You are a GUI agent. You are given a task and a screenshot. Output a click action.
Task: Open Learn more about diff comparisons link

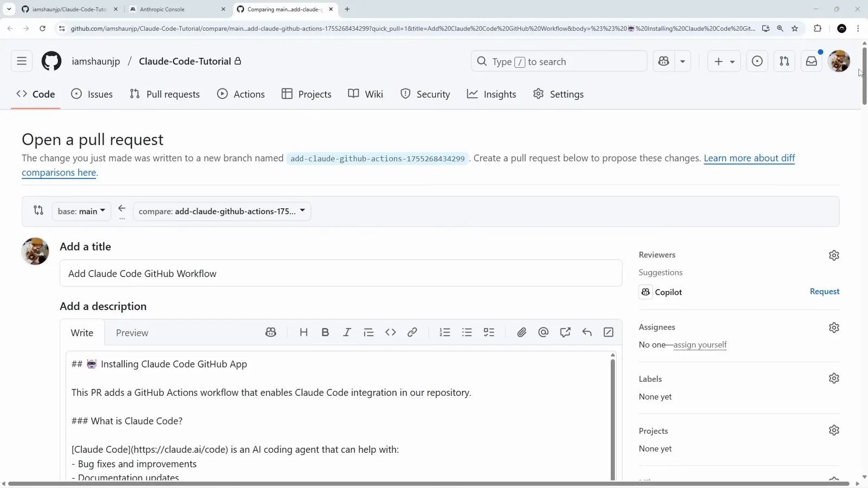click(x=749, y=158)
